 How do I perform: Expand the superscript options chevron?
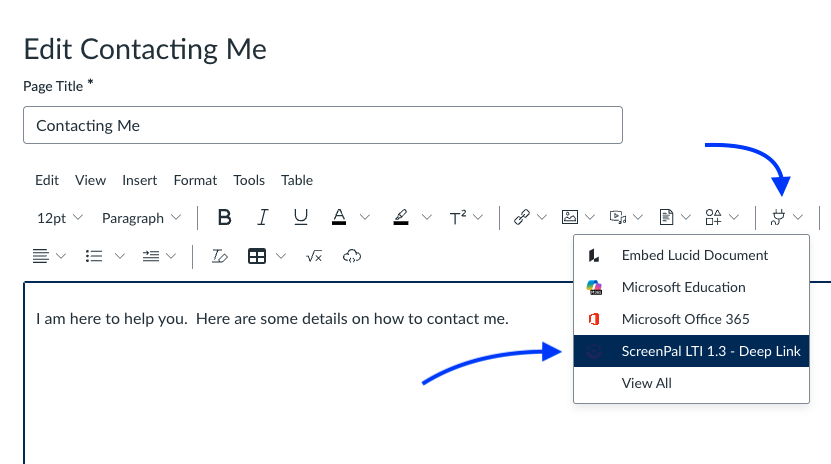(x=478, y=217)
